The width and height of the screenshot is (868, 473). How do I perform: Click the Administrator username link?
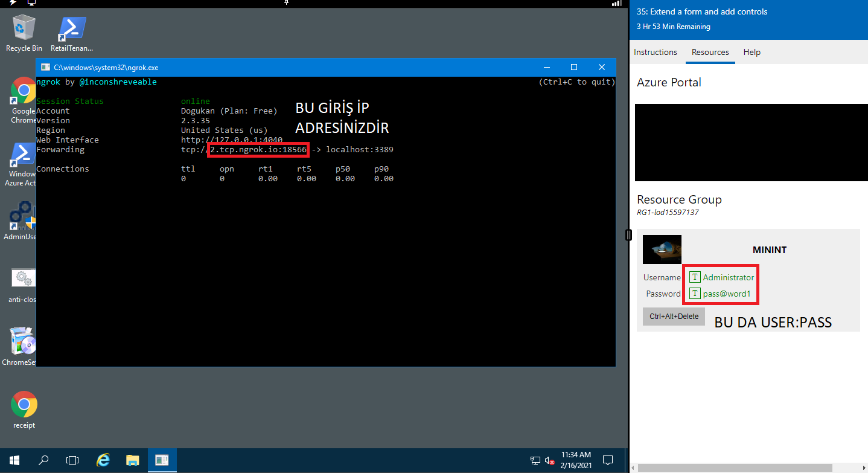click(729, 277)
